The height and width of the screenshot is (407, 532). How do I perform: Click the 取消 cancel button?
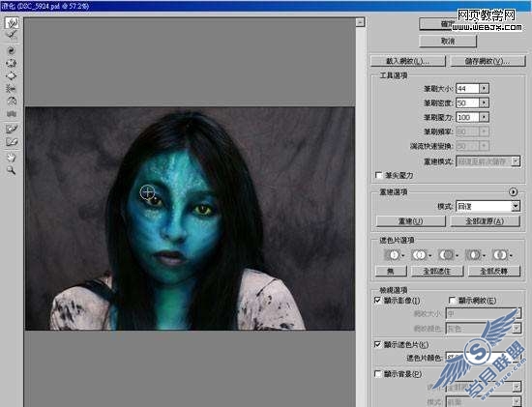click(x=448, y=42)
